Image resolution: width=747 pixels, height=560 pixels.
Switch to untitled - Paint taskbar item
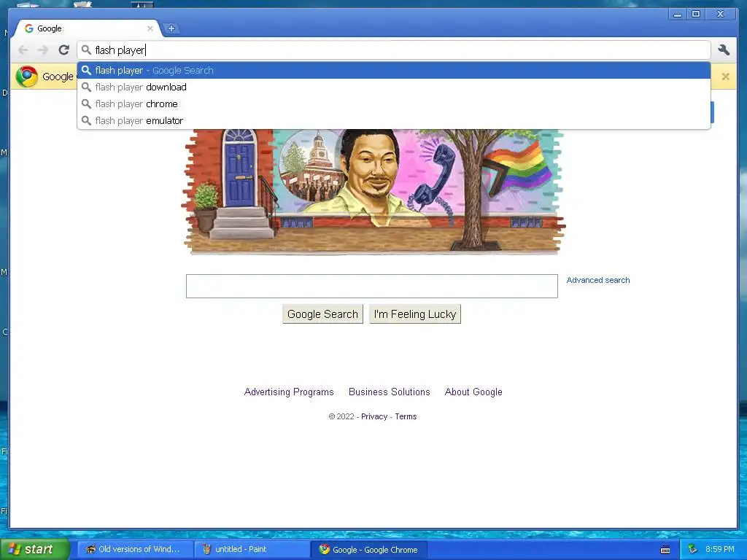[252, 550]
